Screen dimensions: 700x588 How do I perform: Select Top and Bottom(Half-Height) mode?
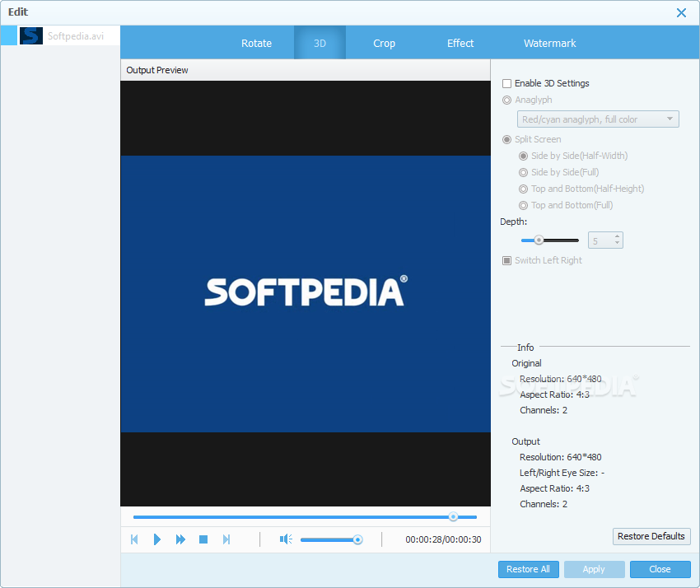coord(523,189)
